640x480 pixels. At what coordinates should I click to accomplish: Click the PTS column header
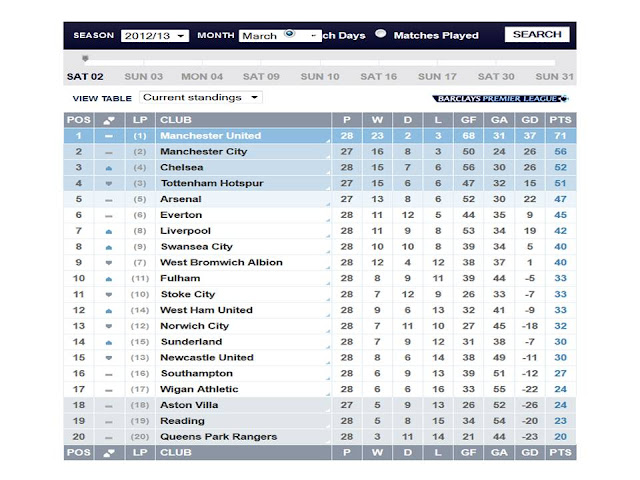pos(560,119)
